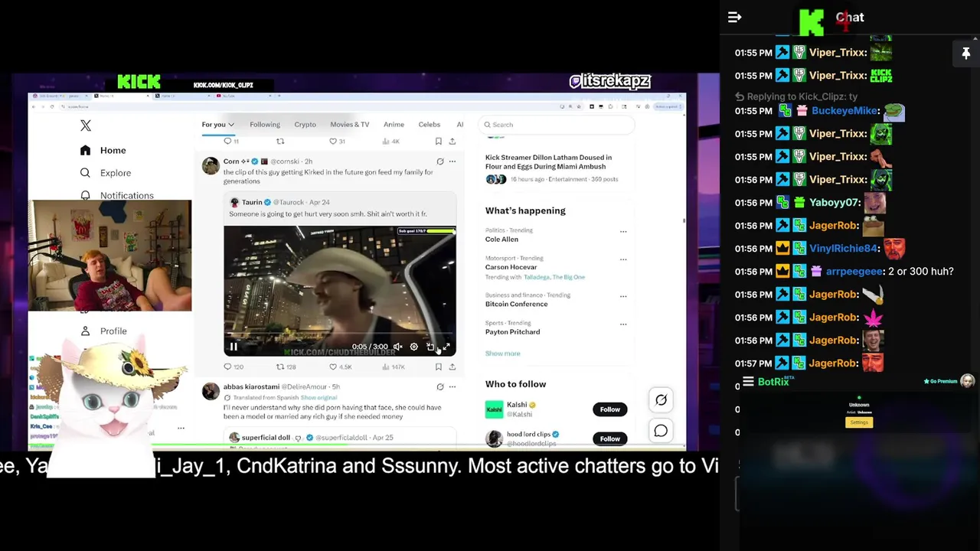The width and height of the screenshot is (980, 551).
Task: Open more options for Payton Pritchard trend
Action: coord(623,324)
